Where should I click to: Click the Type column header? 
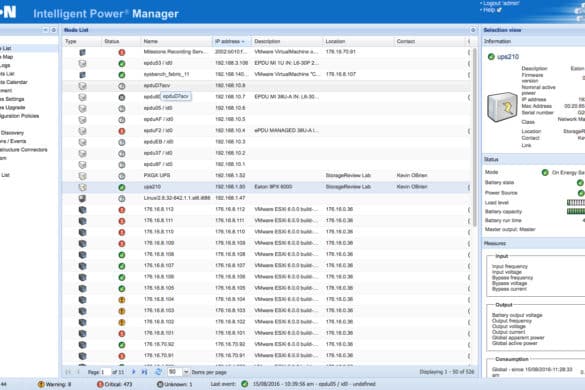coord(82,41)
